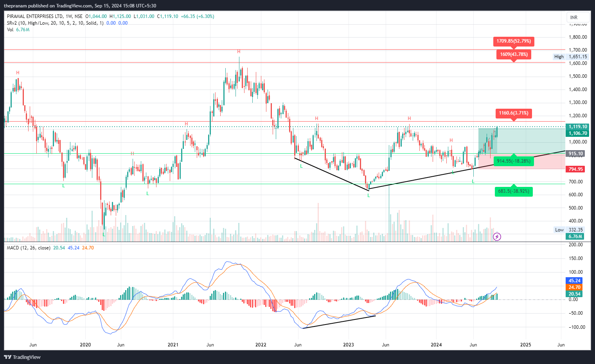The width and height of the screenshot is (595, 364).
Task: Click the 1160.6(3.71%) resistance label
Action: click(513, 113)
